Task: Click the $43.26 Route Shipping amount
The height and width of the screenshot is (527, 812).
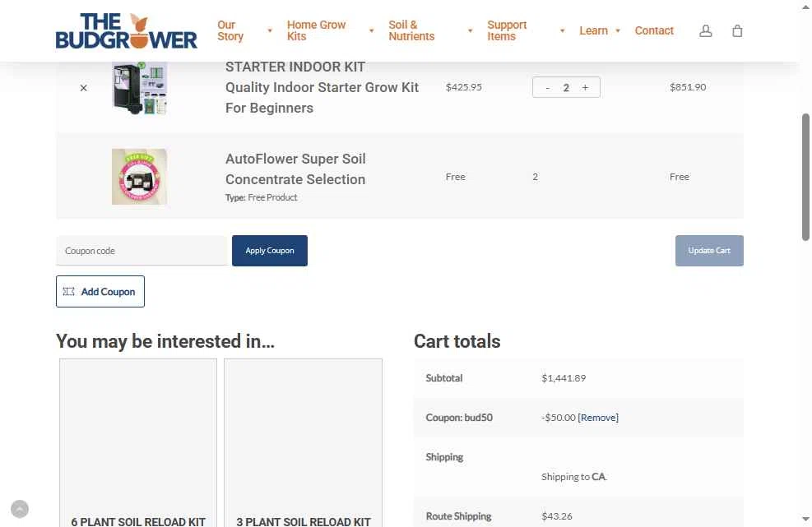Action: [x=557, y=516]
